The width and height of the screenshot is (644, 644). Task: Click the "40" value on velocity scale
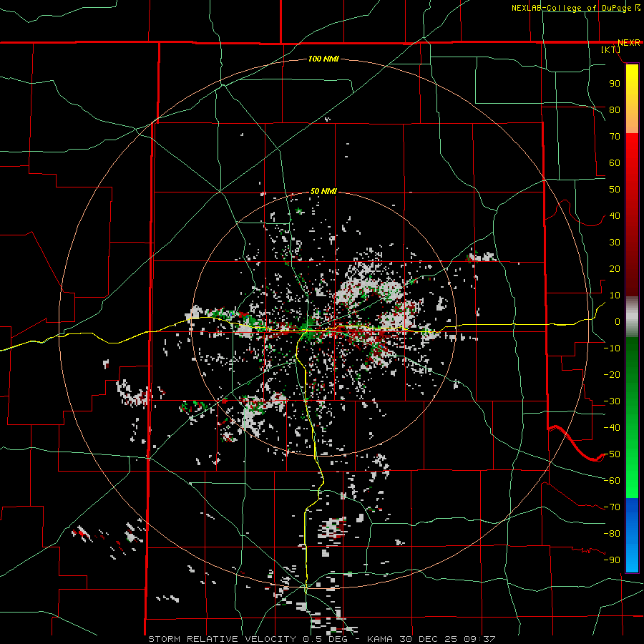pyautogui.click(x=615, y=216)
